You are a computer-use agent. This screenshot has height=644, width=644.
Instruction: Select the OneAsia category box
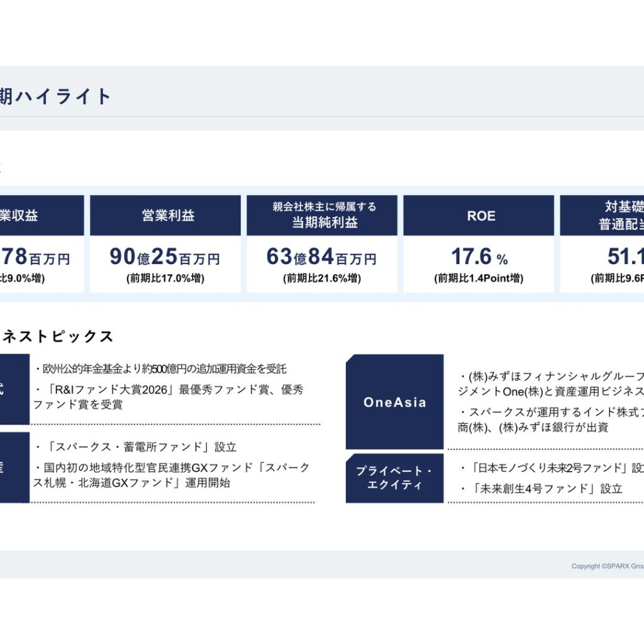[395, 402]
